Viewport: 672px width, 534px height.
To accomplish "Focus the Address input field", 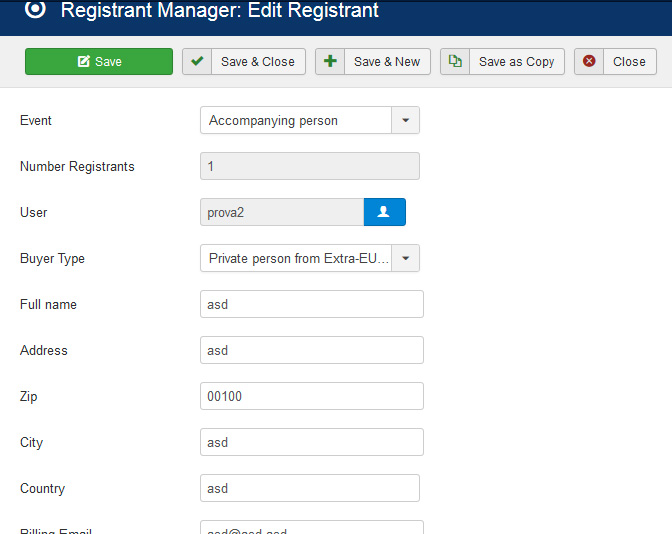I will tap(311, 350).
